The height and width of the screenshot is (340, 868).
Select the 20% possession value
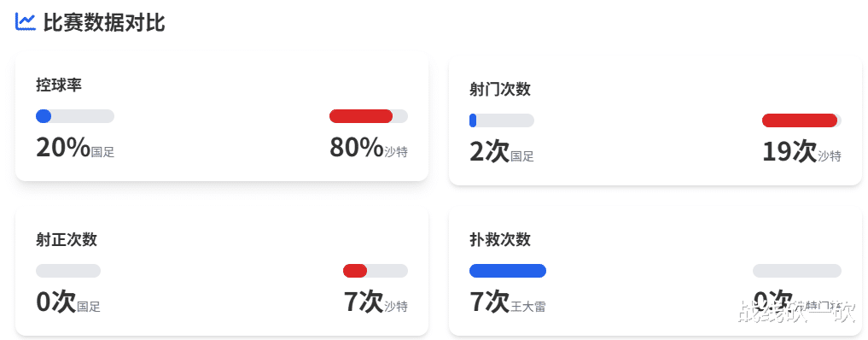click(x=63, y=148)
